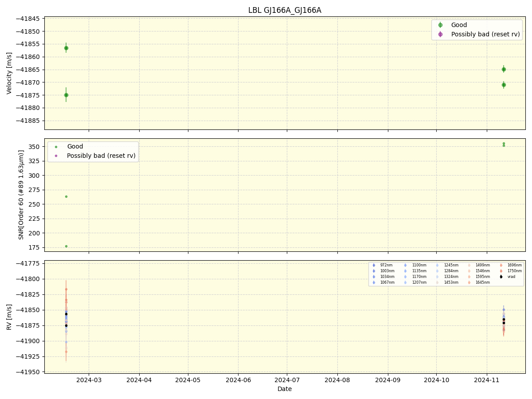Screen dimensions: 532x399
Task: Click the -41885 tick on the Velocity axis
Action: click(29, 121)
